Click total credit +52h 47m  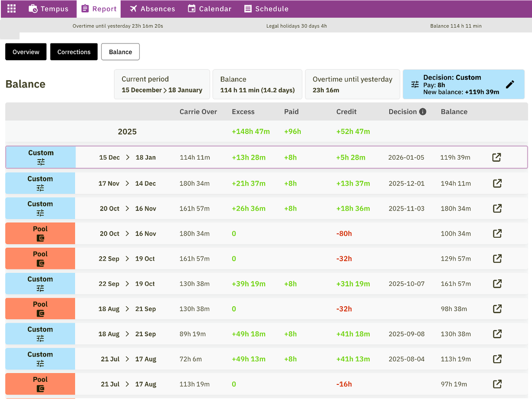click(353, 132)
